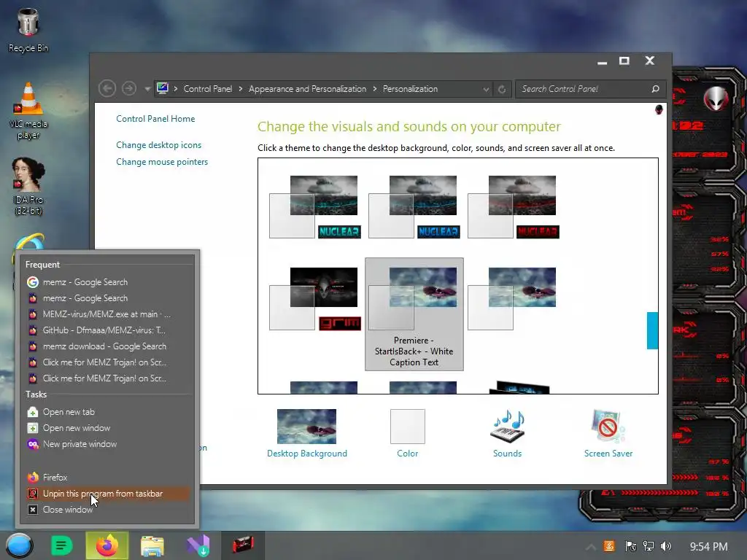
Task: Show hidden tray icons arrow
Action: point(590,547)
